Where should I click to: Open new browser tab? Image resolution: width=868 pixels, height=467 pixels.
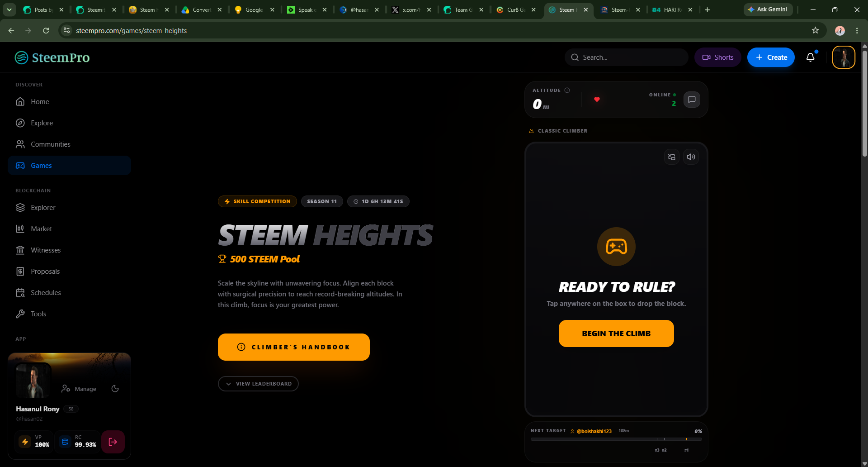click(708, 10)
